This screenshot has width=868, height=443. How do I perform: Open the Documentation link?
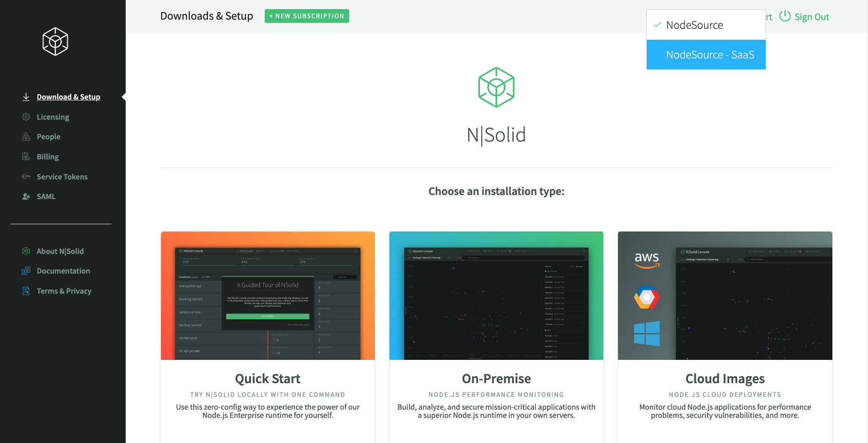point(64,271)
